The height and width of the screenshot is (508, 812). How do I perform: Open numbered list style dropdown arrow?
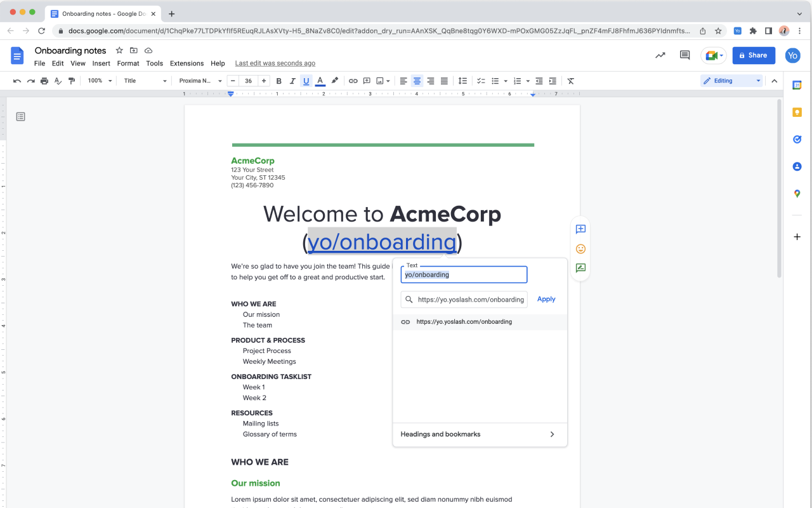point(528,81)
